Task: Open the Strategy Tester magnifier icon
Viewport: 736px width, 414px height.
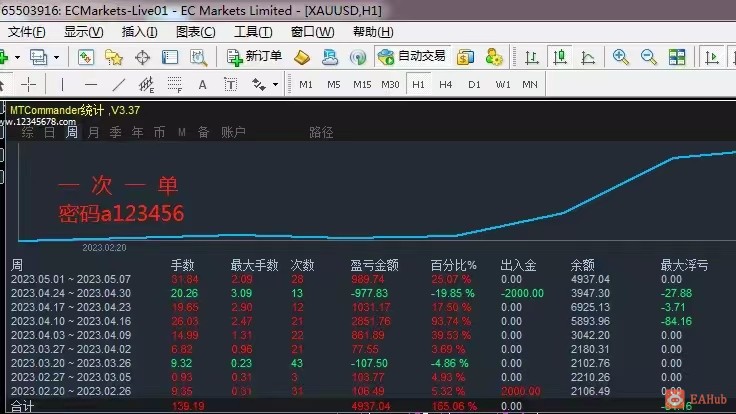Action: pyautogui.click(x=199, y=57)
